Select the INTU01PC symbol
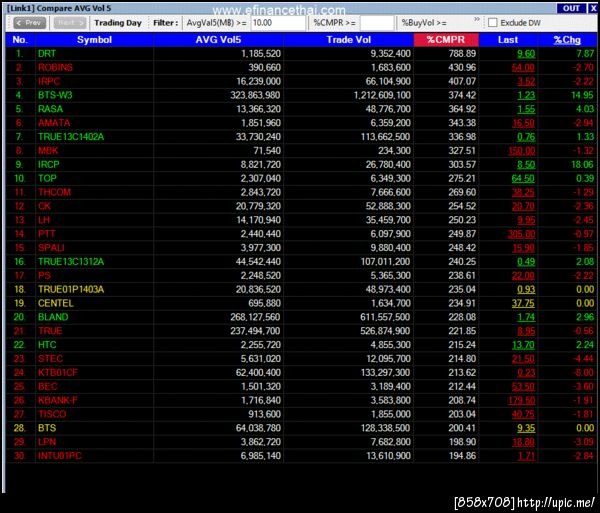 tap(60, 456)
